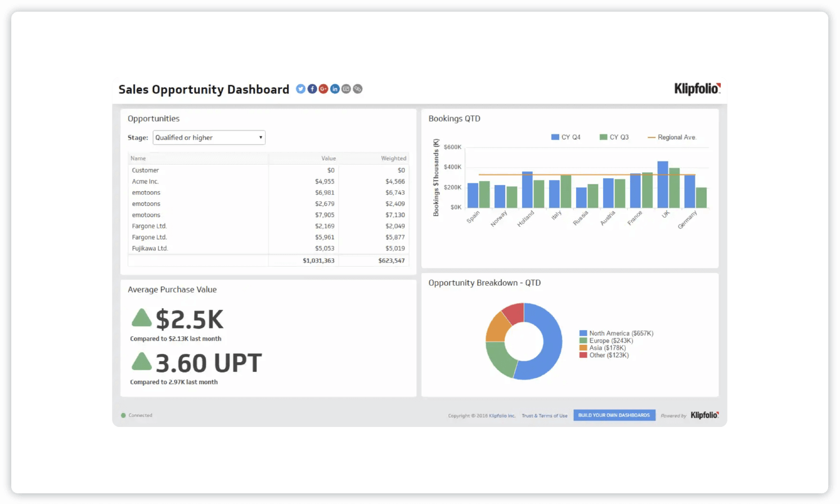
Task: Click the gray email share icon
Action: coord(346,89)
